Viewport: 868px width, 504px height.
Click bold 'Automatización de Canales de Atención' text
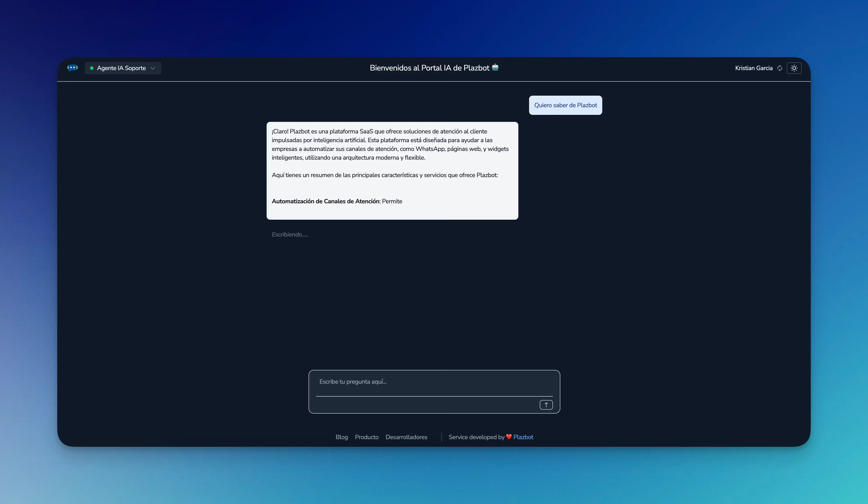[326, 201]
